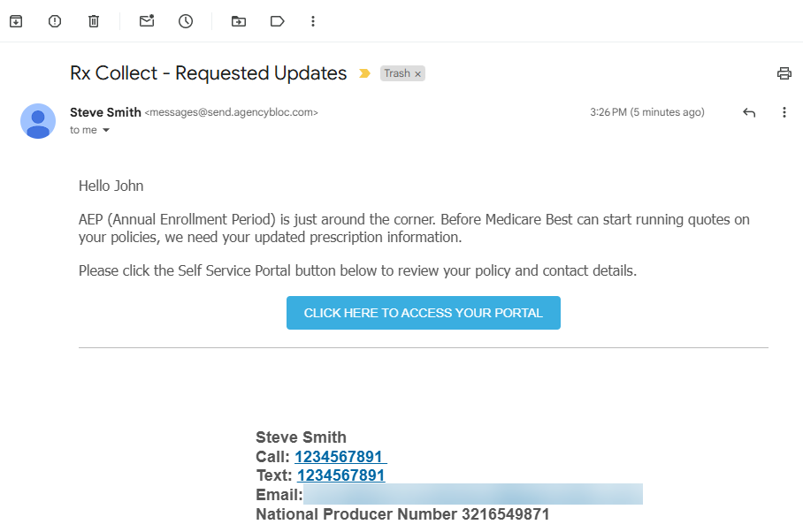Screen dimensions: 803x532
Task: Report the email as spam
Action: [x=54, y=20]
